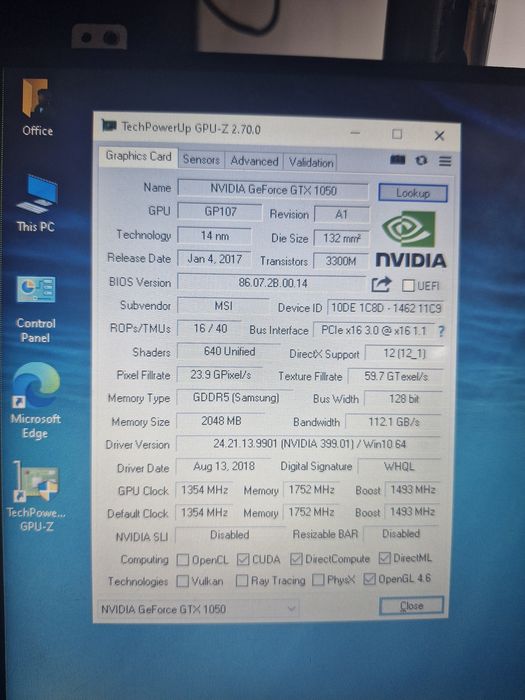This screenshot has width=525, height=700.
Task: Open the GPU-Z hamburger menu
Action: tap(445, 161)
